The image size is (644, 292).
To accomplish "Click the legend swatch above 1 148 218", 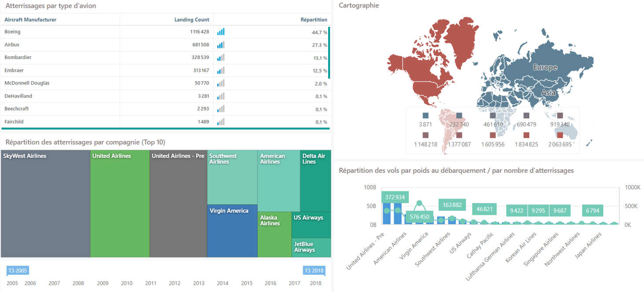I will 425,135.
